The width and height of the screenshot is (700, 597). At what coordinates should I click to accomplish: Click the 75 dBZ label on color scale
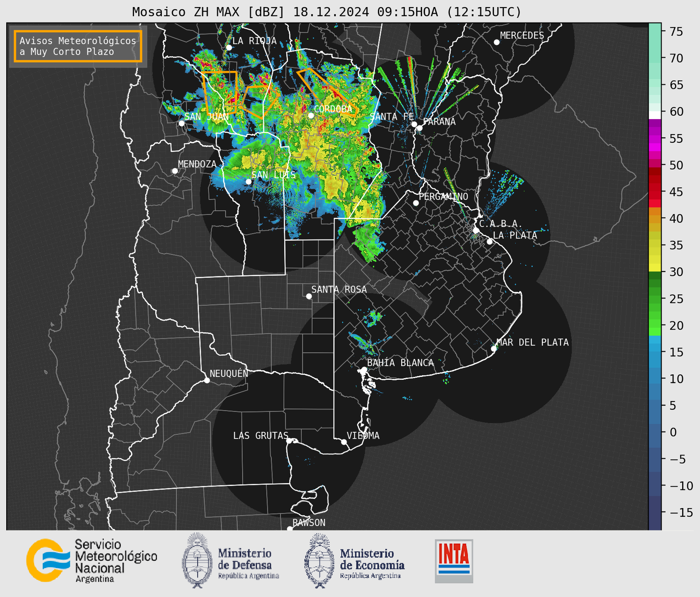tap(676, 32)
